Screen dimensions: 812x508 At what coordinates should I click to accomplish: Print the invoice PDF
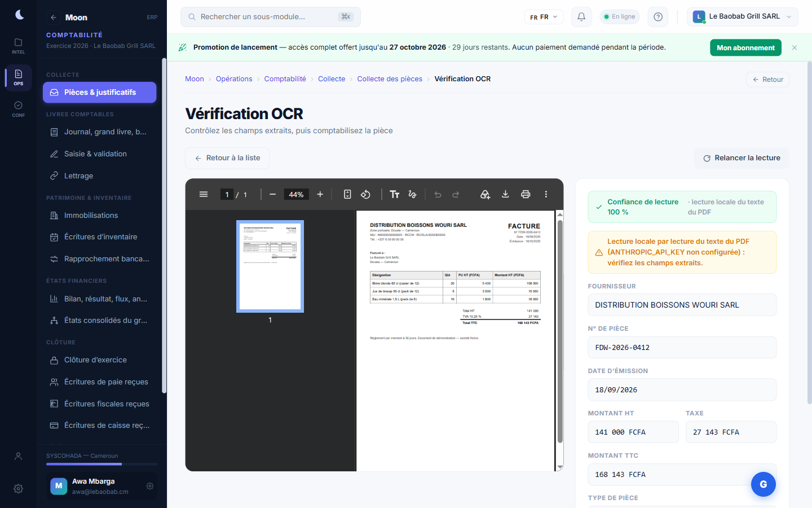click(x=526, y=194)
